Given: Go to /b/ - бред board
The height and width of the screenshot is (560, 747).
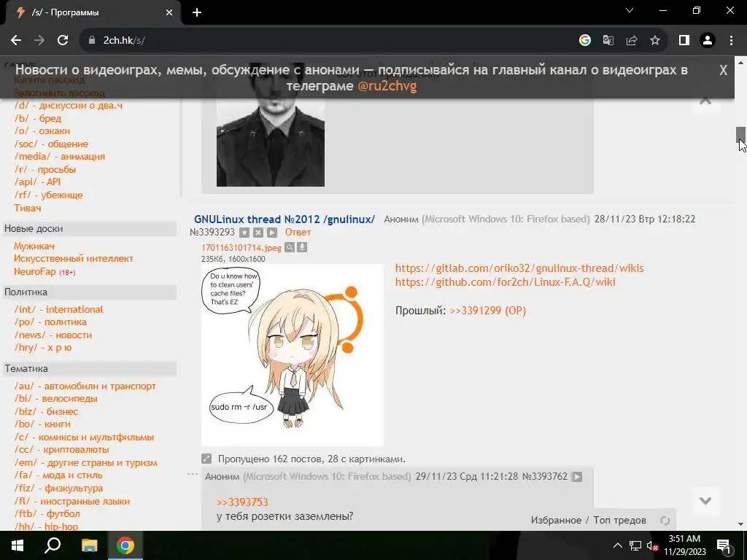Looking at the screenshot, I should [38, 118].
